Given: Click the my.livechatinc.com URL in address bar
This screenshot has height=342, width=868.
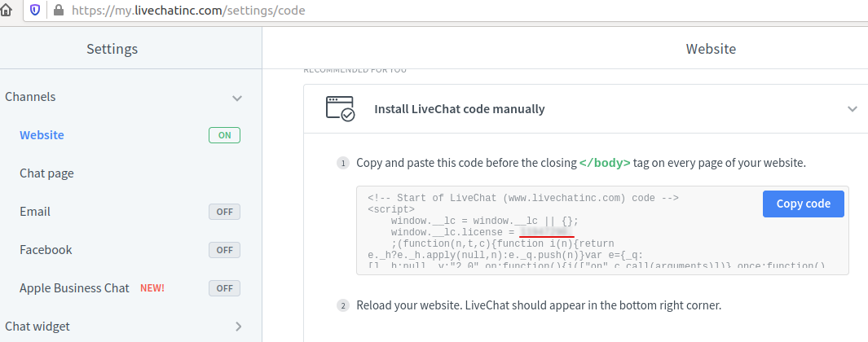Looking at the screenshot, I should (188, 10).
